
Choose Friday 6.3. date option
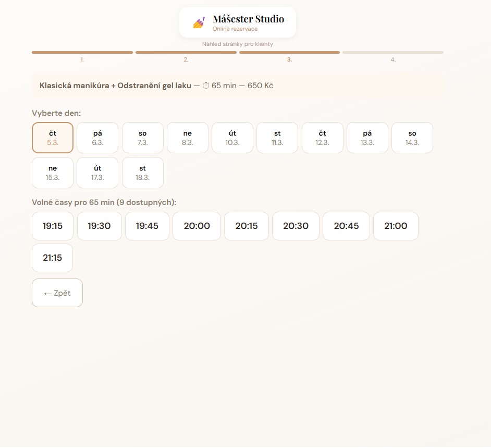tap(97, 138)
